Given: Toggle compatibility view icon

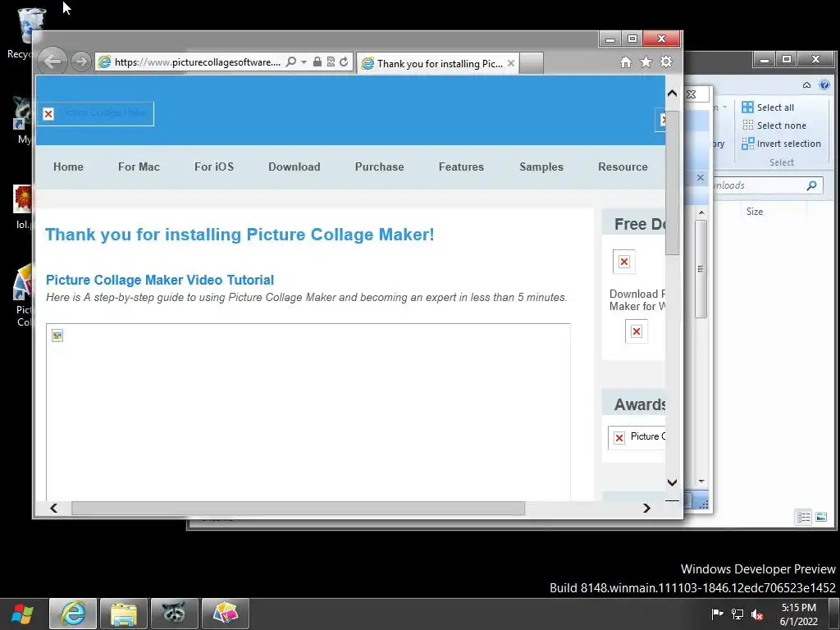Looking at the screenshot, I should point(331,62).
